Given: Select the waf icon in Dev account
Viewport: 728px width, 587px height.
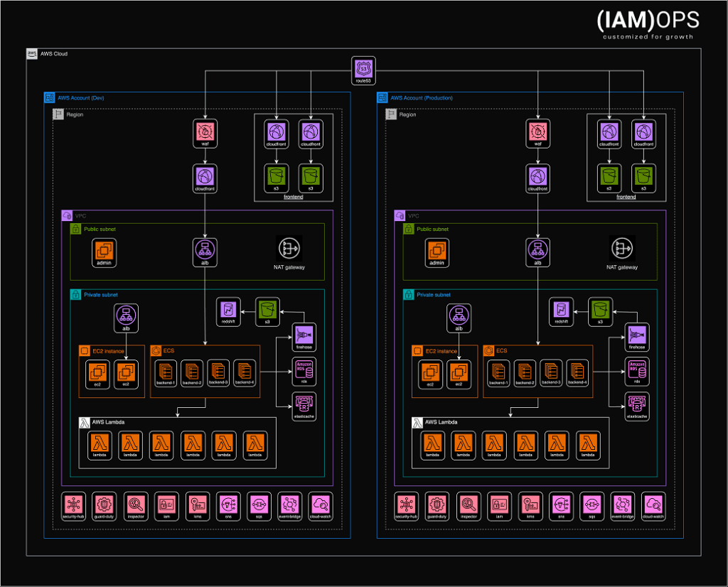Looking at the screenshot, I should click(205, 131).
